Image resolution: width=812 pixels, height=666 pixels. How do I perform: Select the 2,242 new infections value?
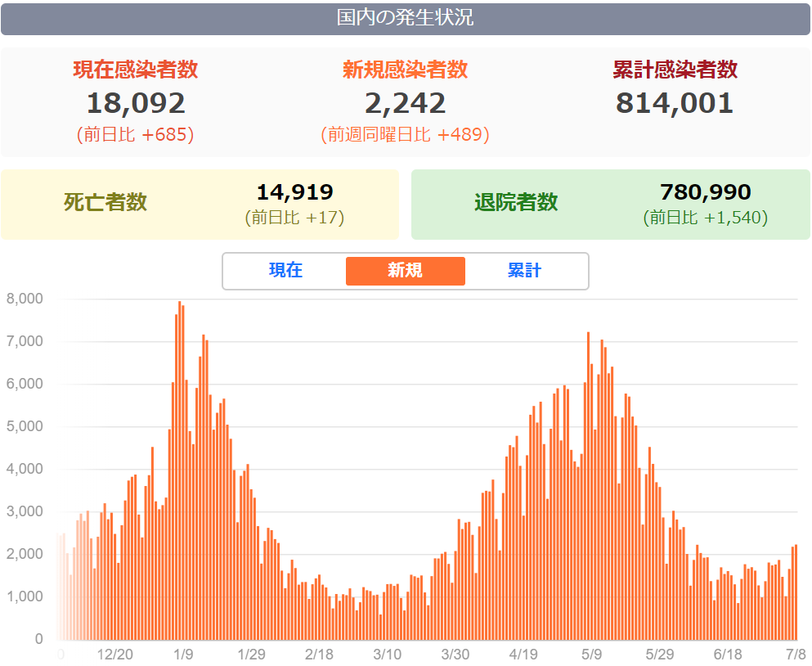click(405, 103)
